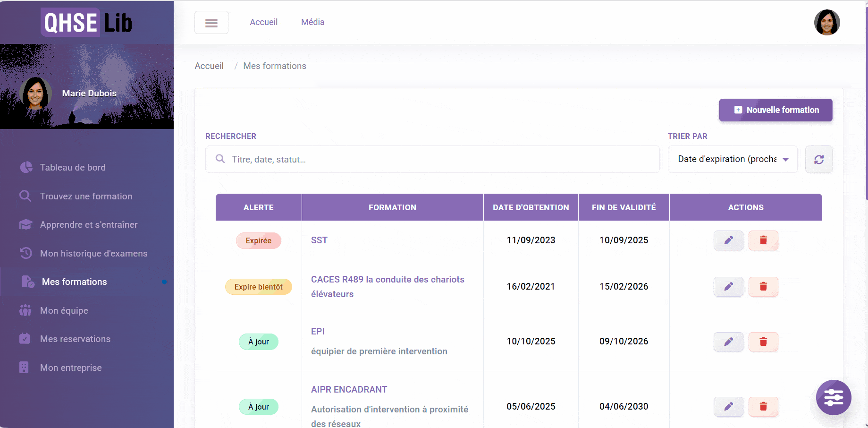The image size is (868, 428).
Task: Click the pencil icon for the EPI formation
Action: coord(728,342)
